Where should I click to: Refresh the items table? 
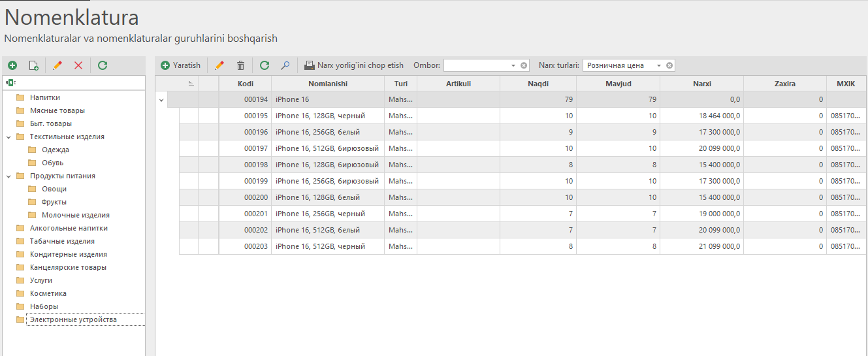click(x=265, y=65)
